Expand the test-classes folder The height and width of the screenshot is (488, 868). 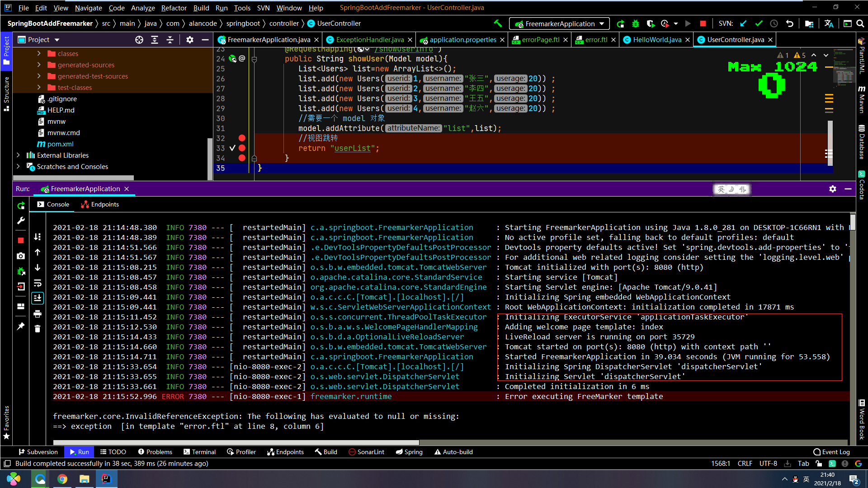click(39, 87)
